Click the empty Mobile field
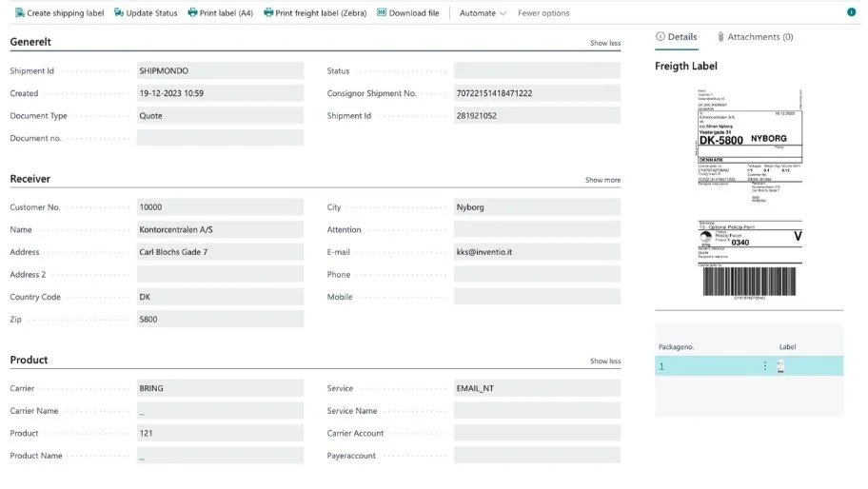The image size is (868, 489). point(537,297)
